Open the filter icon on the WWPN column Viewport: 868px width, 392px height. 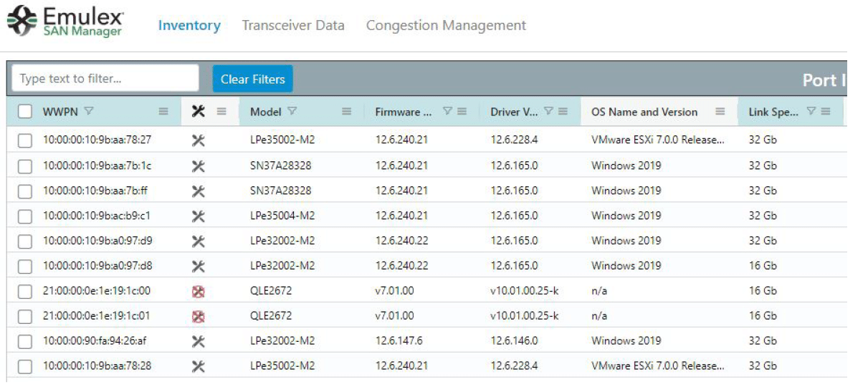click(x=89, y=111)
